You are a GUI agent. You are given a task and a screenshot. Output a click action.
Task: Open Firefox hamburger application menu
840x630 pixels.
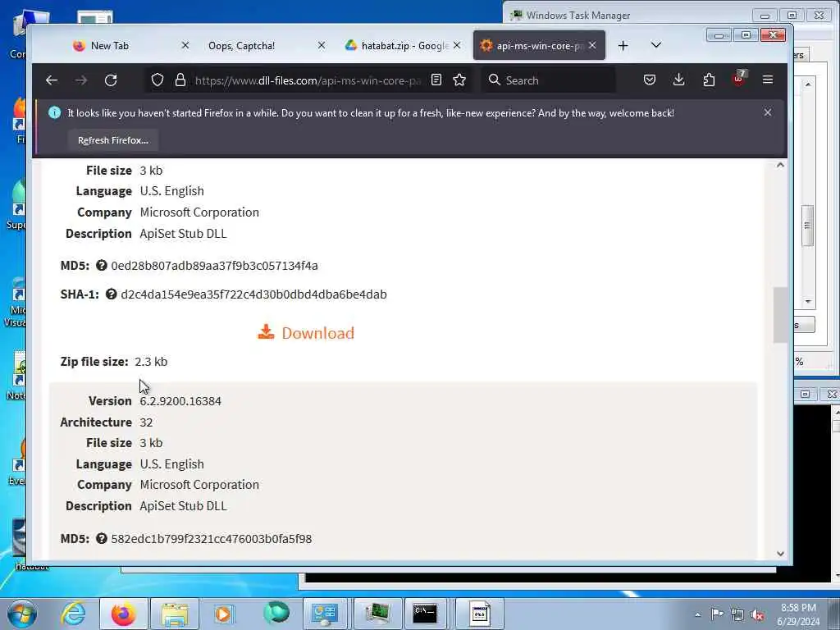pos(768,80)
